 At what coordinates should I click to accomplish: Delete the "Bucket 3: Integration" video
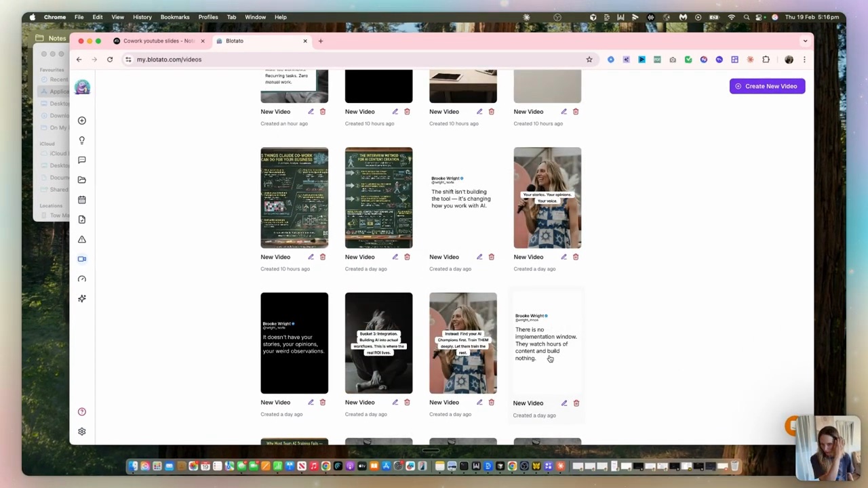[407, 403]
